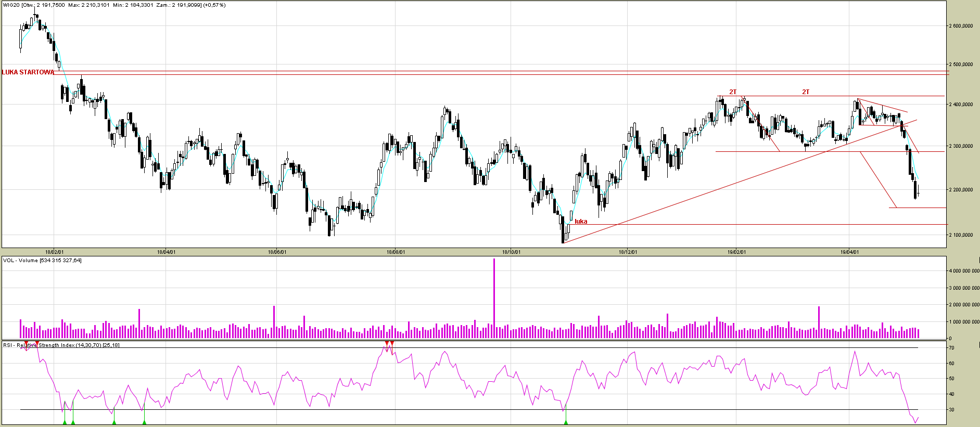
Task: Select the 18/02/01 date label
Action: coord(54,252)
